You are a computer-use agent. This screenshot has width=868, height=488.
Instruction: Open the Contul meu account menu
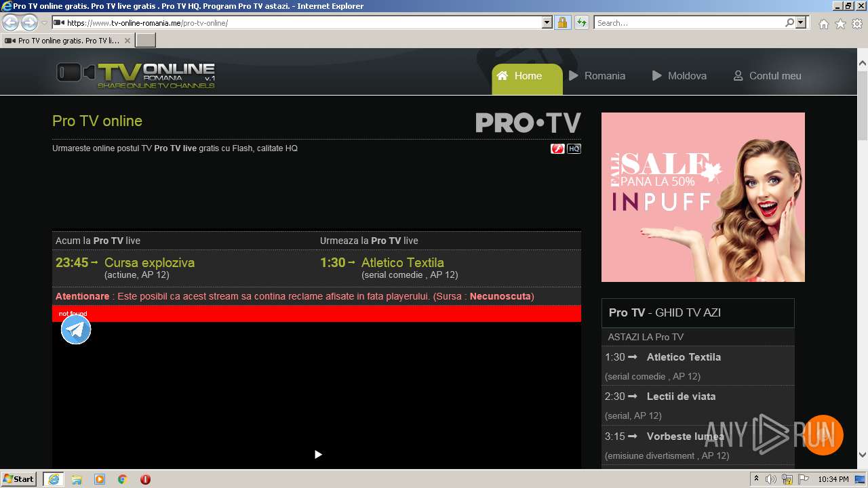click(x=768, y=76)
